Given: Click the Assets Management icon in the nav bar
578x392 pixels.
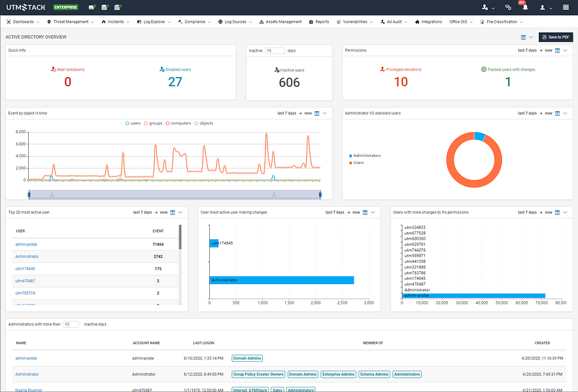Looking at the screenshot, I should [x=262, y=22].
